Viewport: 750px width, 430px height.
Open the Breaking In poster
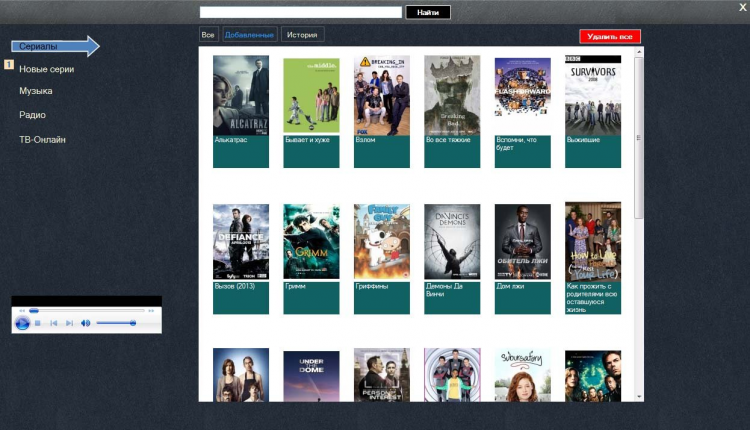click(x=382, y=95)
